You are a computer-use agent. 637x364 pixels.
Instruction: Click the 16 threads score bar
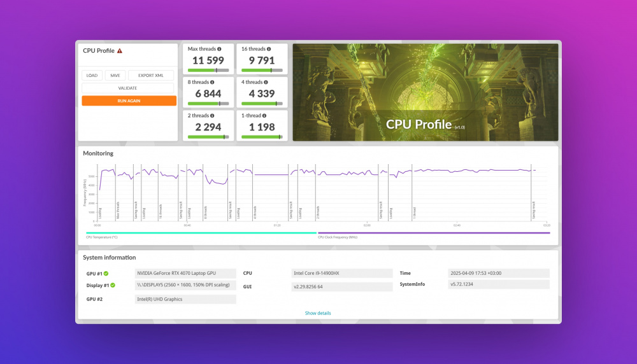point(262,70)
